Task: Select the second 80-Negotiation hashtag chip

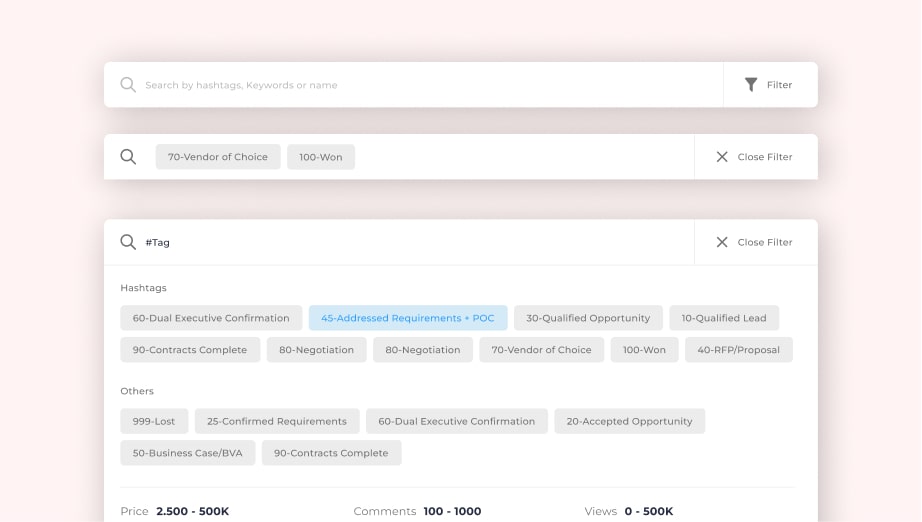Action: pyautogui.click(x=423, y=350)
